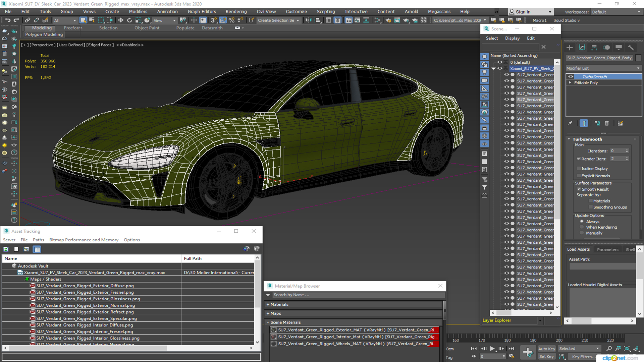Open the key mode Selected dropdown

(579, 349)
